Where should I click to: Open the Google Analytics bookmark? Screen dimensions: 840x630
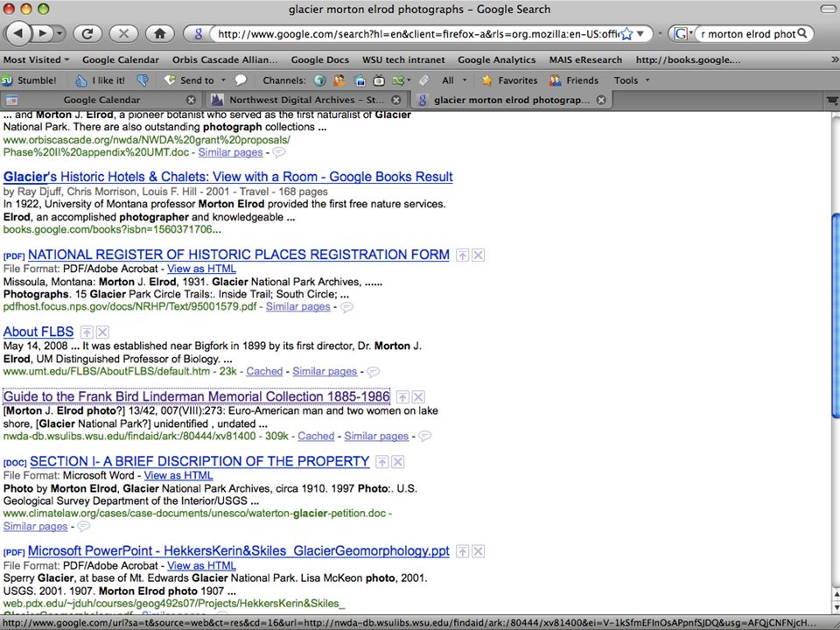tap(497, 60)
